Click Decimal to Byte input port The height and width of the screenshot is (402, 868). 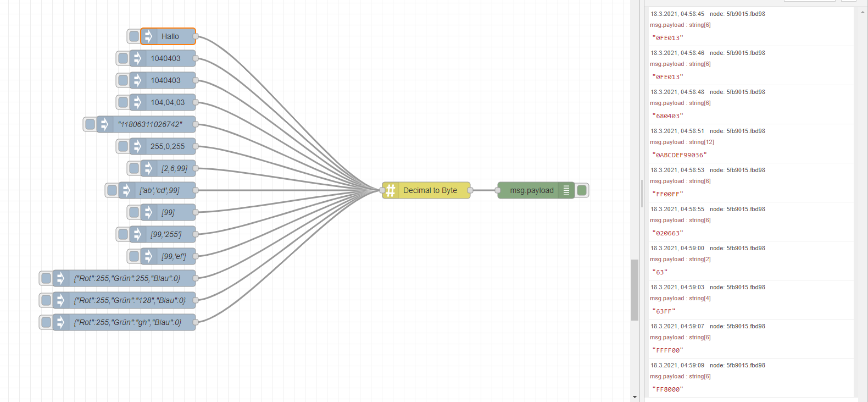(x=382, y=190)
